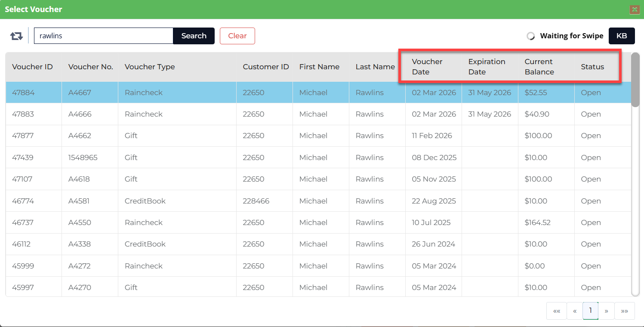Clear the voucher search
644x327 pixels.
[237, 36]
